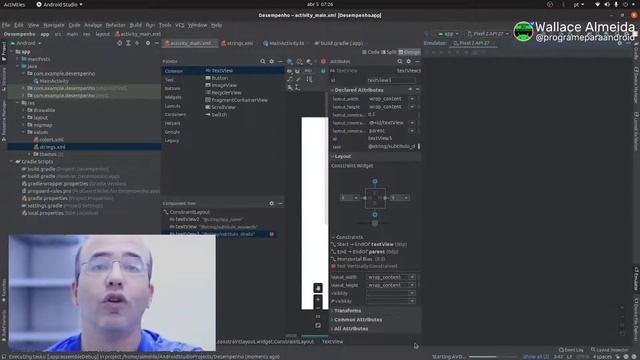Viewport: 640px width, 360px height.
Task: Choose Button widget in Palette
Action: coord(216,78)
